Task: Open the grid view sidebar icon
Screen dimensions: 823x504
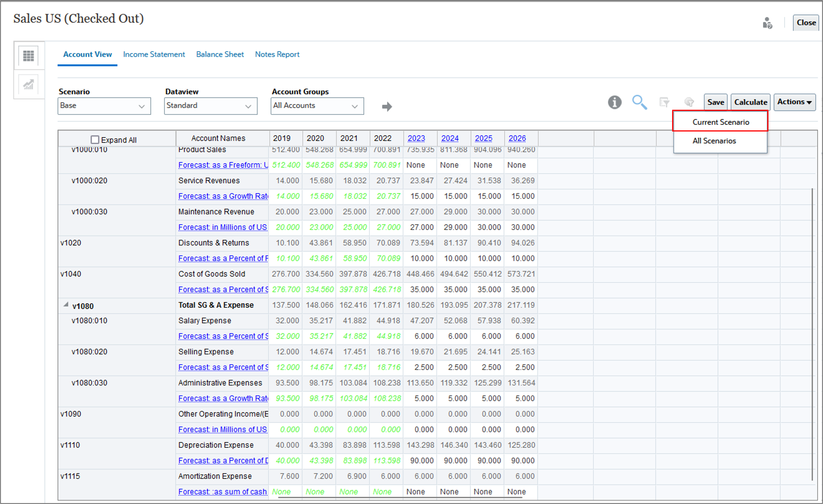Action: coord(28,55)
